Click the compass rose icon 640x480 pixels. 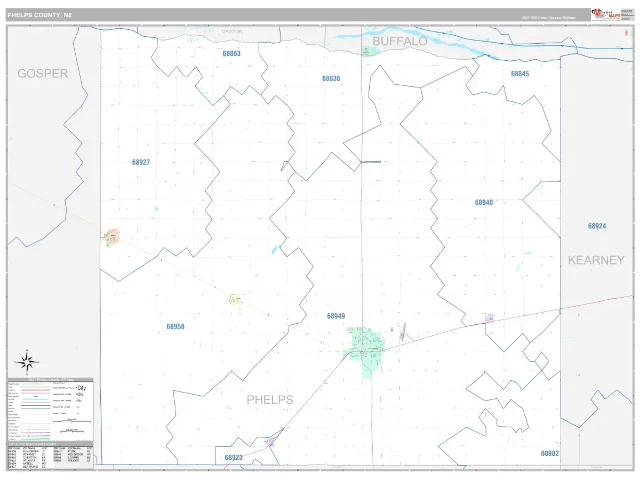pos(27,362)
